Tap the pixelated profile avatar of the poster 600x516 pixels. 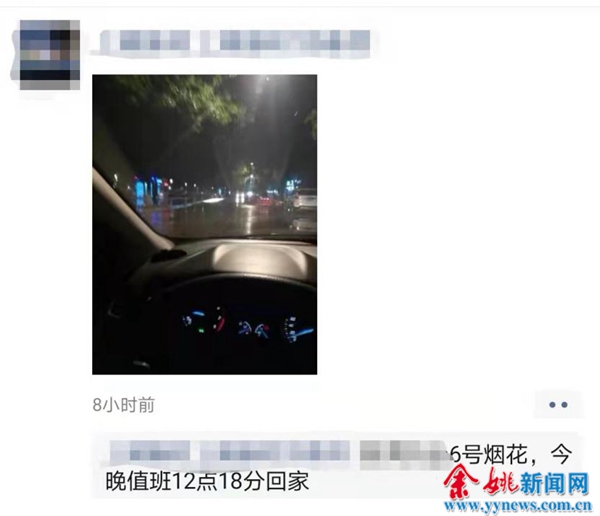[50, 55]
